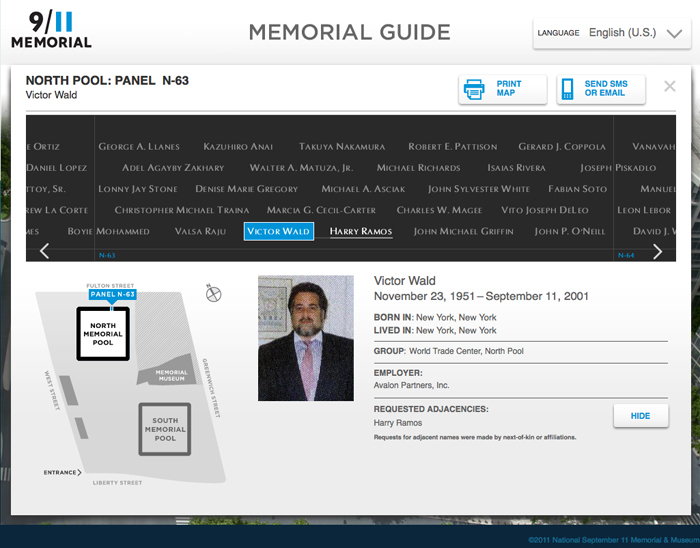Click the N-64 panel label
This screenshot has height=548, width=700.
click(x=626, y=255)
